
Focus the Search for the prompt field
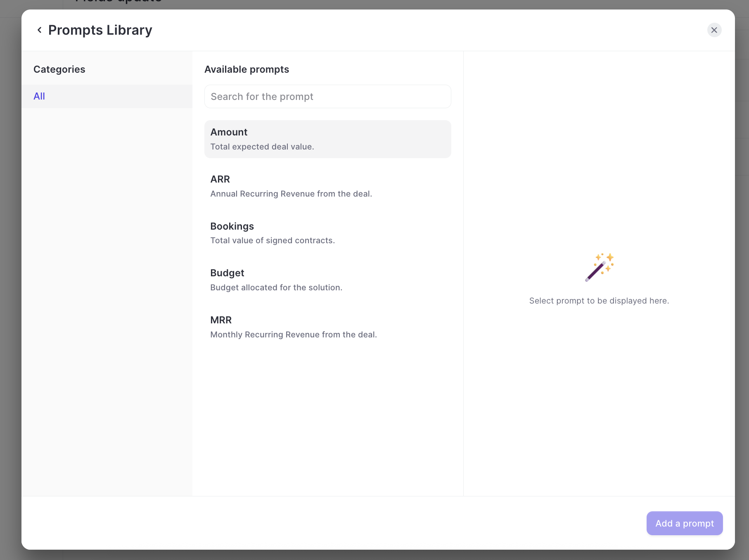(x=328, y=97)
